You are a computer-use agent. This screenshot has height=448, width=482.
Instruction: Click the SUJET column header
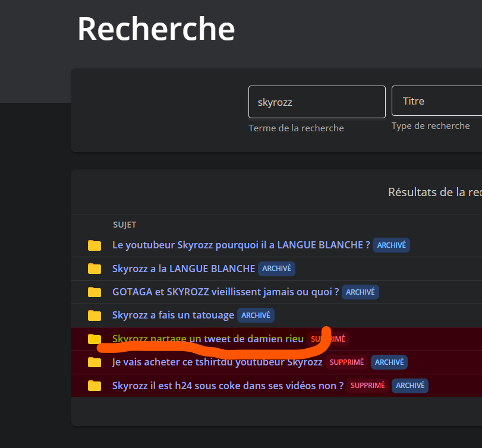coord(124,225)
